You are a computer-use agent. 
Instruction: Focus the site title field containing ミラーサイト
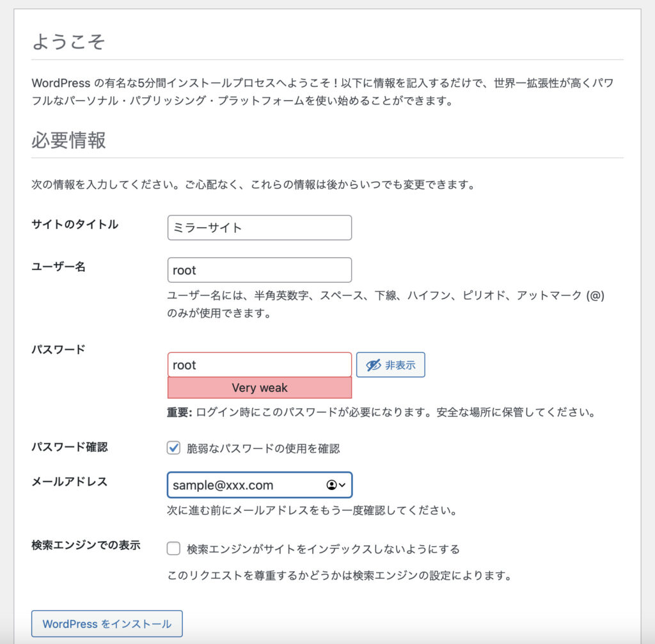pyautogui.click(x=259, y=228)
